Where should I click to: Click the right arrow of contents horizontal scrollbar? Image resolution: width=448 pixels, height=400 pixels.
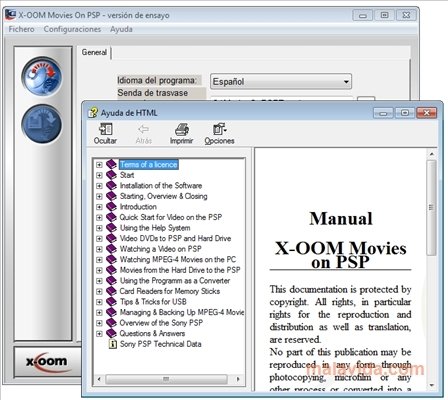tap(238, 379)
